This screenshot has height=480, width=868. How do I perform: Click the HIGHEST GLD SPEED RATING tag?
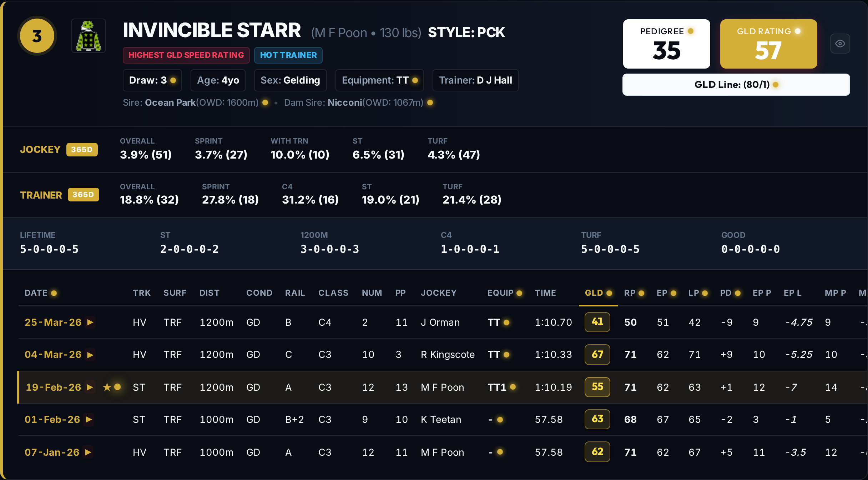click(186, 55)
